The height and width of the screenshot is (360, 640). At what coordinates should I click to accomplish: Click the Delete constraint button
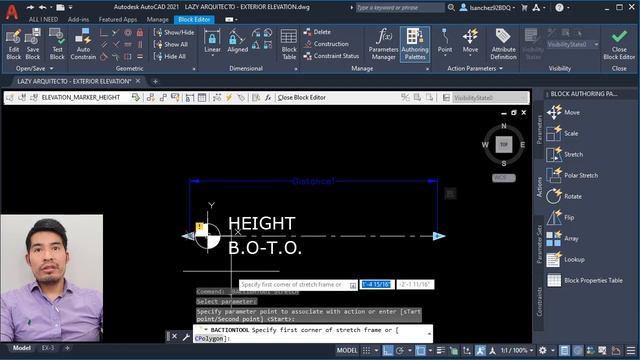(317, 32)
